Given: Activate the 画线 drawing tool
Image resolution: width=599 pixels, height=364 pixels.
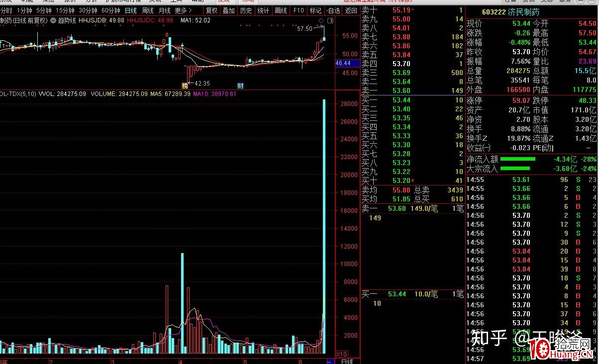Looking at the screenshot, I should click(x=281, y=10).
